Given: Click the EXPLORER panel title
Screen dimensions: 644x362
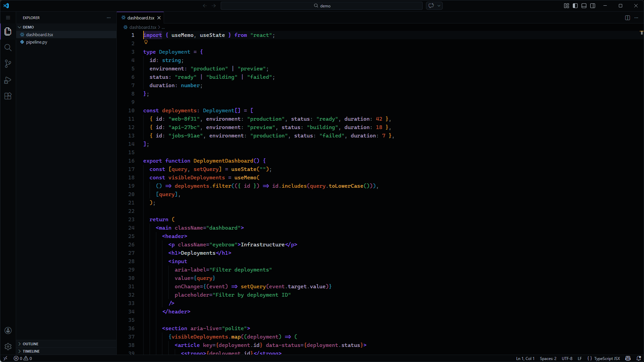Looking at the screenshot, I should [31, 18].
